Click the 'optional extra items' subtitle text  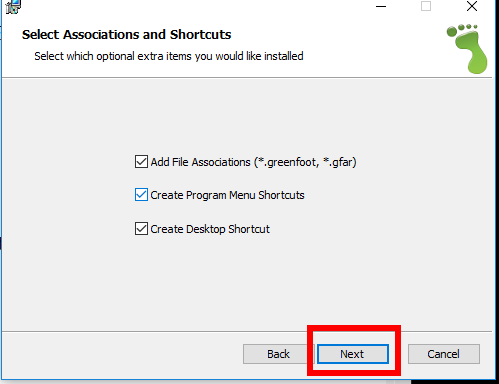pos(144,56)
